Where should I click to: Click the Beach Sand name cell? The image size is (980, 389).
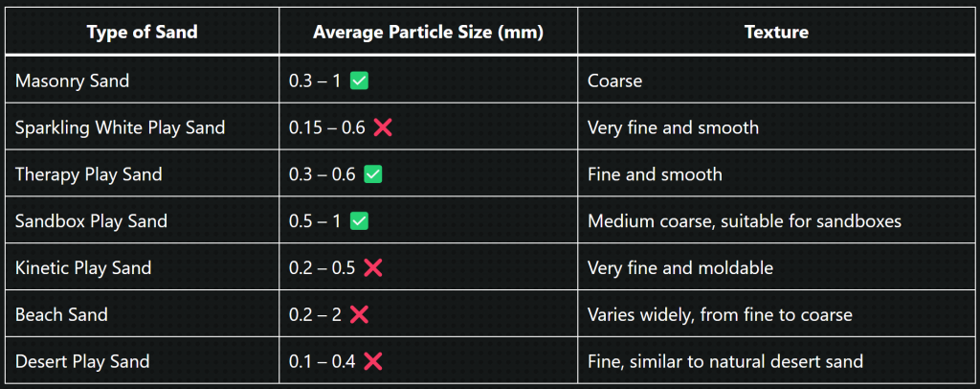pos(142,314)
